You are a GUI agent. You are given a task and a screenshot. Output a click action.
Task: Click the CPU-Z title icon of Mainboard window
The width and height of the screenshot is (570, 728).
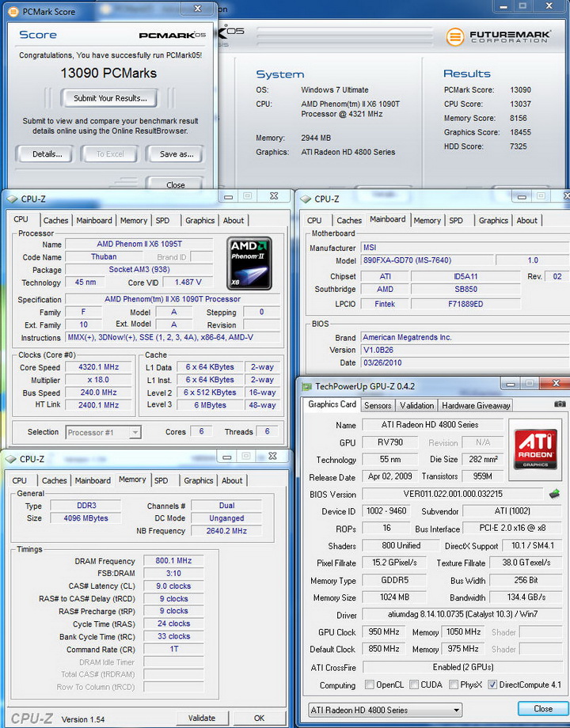pos(306,199)
